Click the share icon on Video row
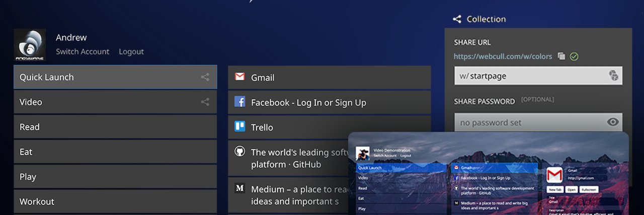The image size is (644, 215). pos(205,102)
